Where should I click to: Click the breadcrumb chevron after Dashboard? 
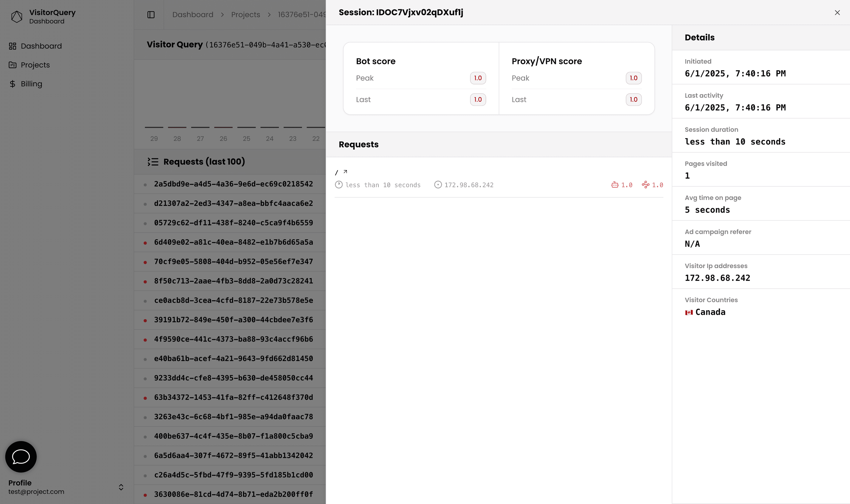pos(222,15)
